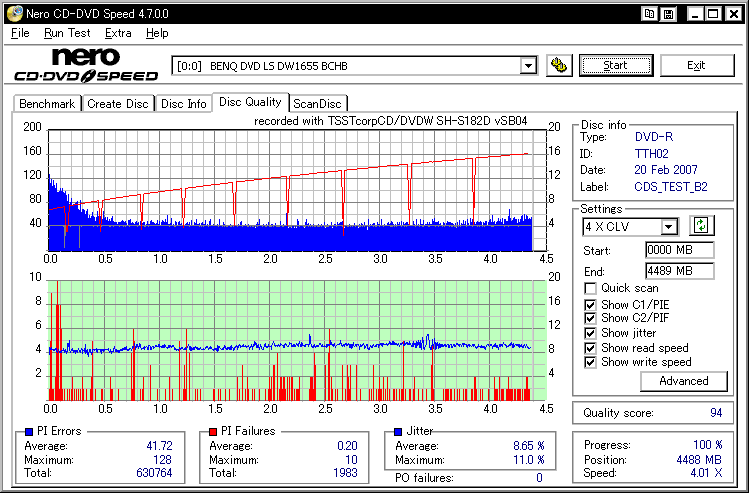Open the Run Test menu

click(x=67, y=33)
